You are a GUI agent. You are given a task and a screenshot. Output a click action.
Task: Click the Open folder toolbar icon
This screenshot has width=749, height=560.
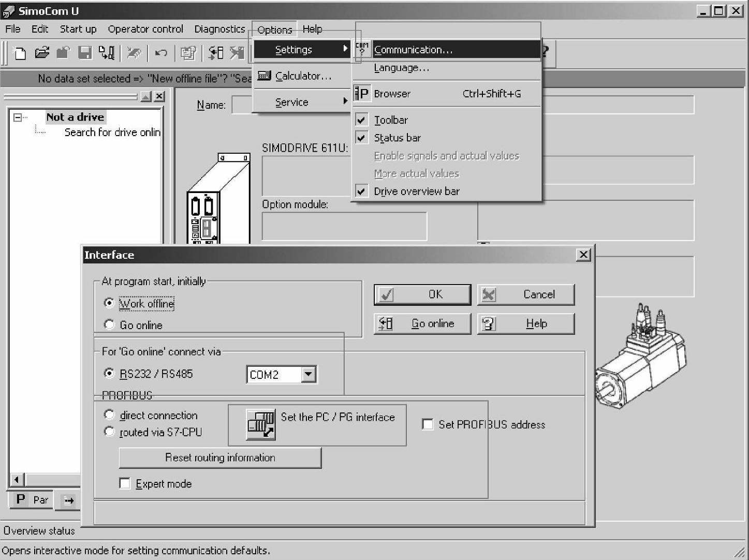42,53
